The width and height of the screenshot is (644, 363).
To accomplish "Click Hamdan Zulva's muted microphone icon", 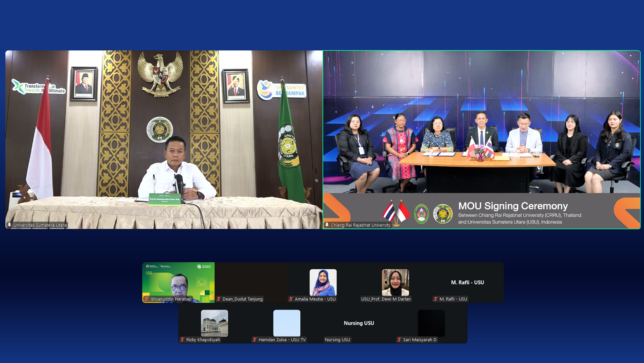I will coord(255,340).
